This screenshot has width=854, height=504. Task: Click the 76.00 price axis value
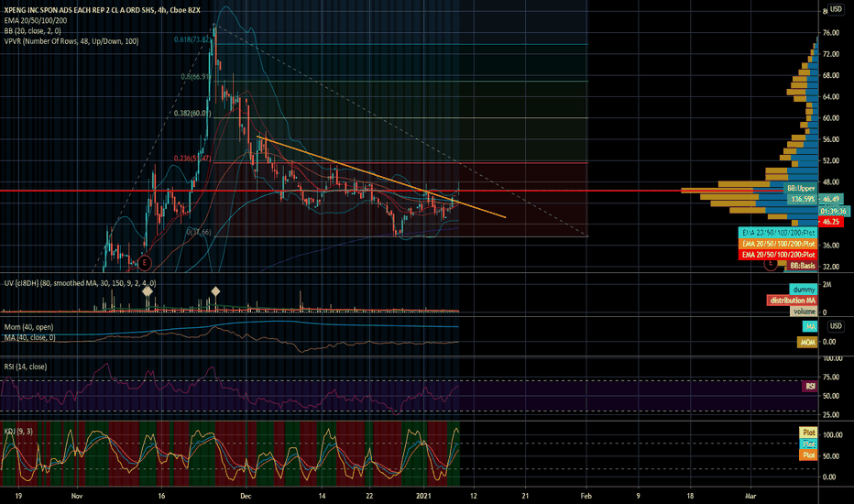(x=830, y=33)
